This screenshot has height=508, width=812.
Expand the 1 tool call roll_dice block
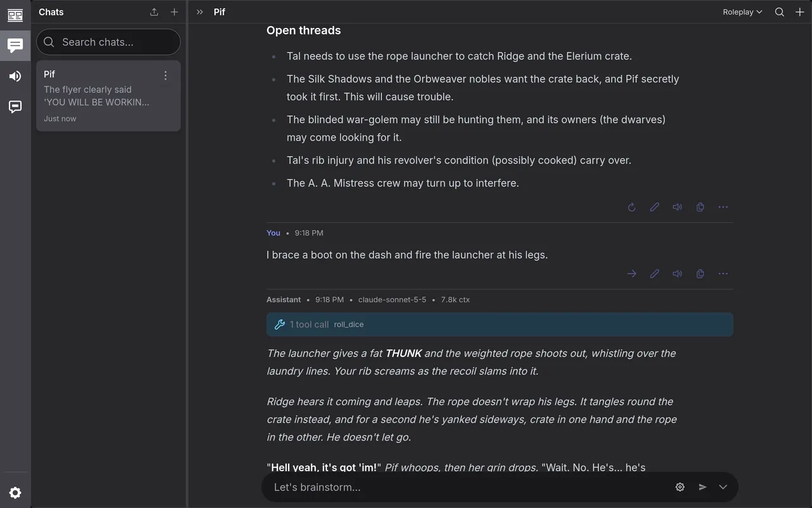click(x=500, y=324)
